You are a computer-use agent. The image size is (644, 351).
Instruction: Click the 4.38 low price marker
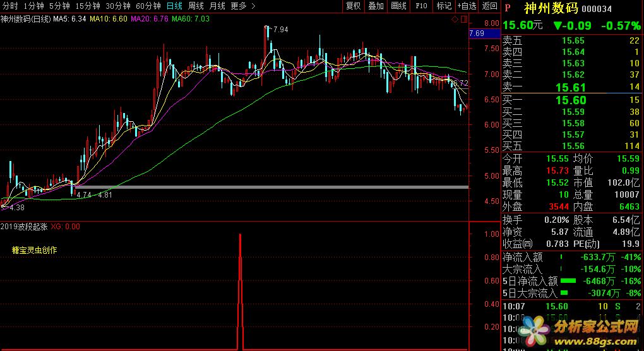point(17,208)
